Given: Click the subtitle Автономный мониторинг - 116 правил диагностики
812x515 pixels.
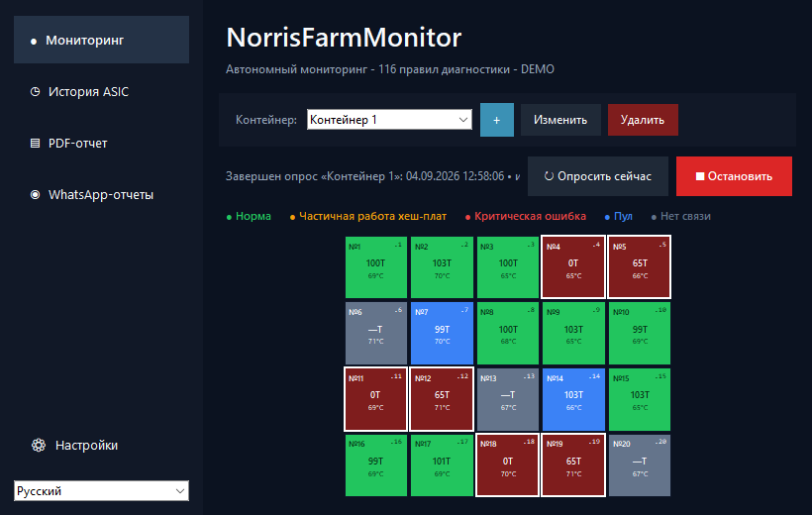Looking at the screenshot, I should pos(390,69).
